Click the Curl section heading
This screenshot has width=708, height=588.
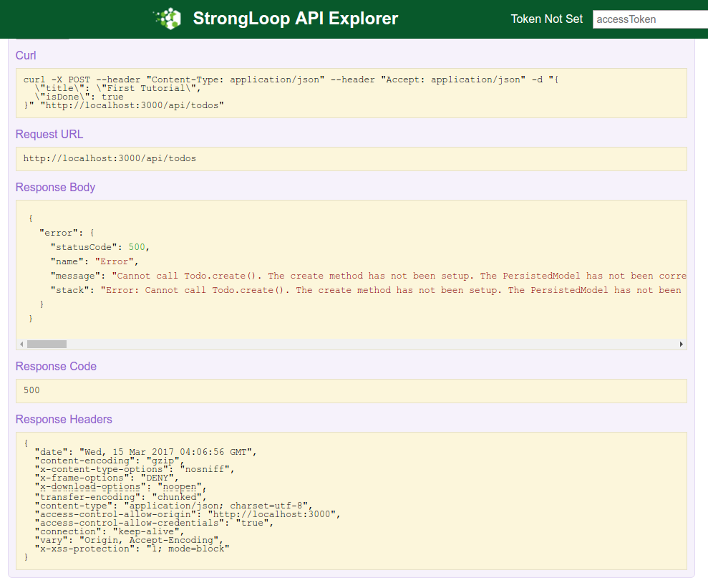pos(26,56)
